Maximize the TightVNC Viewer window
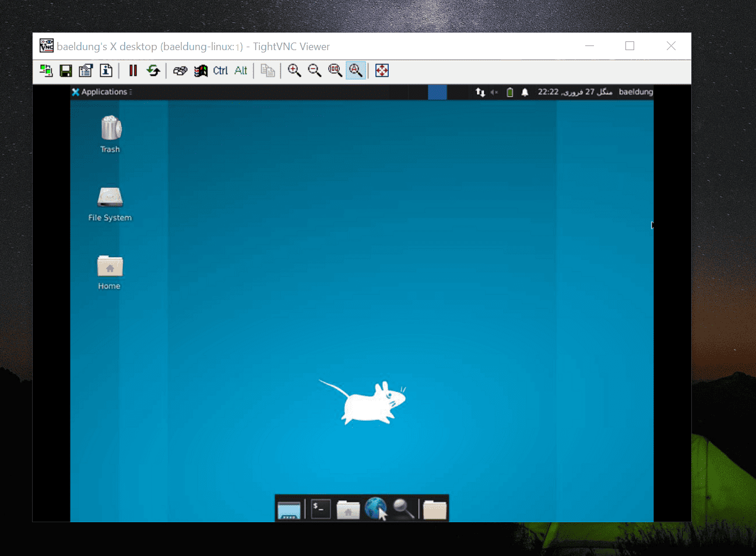756x556 pixels. coord(630,46)
